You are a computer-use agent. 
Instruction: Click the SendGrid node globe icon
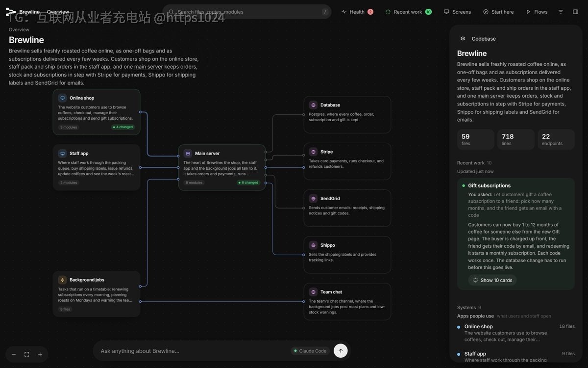click(x=313, y=199)
